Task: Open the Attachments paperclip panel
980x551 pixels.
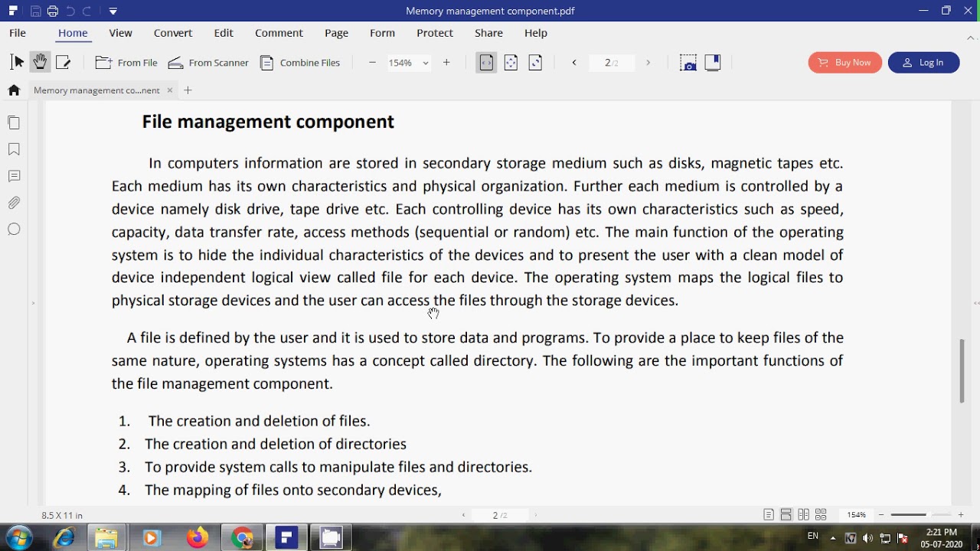Action: coord(14,203)
